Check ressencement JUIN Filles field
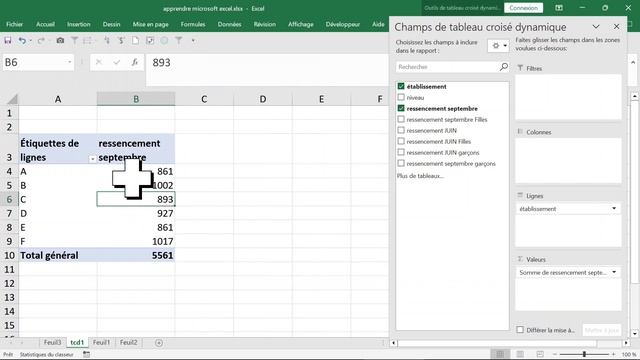The width and height of the screenshot is (640, 360). 401,141
